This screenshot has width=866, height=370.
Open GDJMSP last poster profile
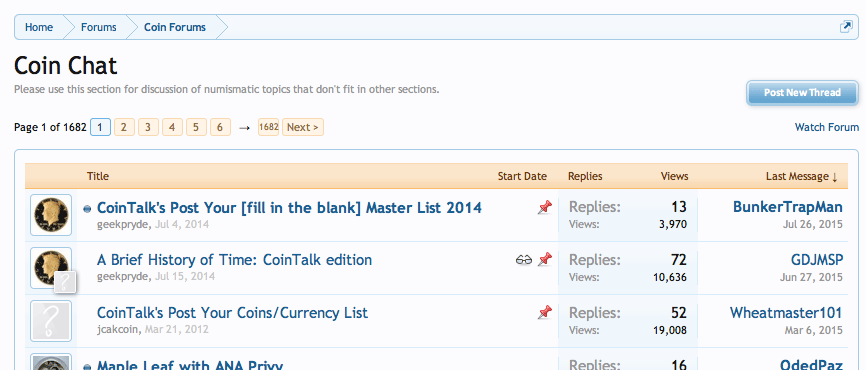click(817, 260)
